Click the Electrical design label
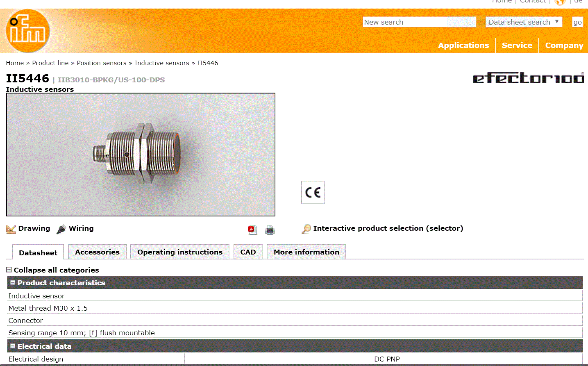Viewport: 588px width, 366px height. [x=36, y=359]
